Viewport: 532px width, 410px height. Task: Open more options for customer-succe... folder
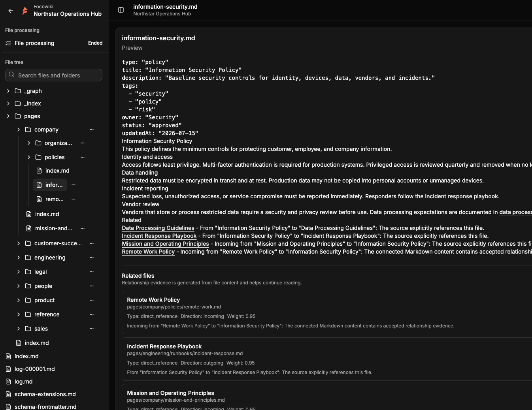coord(92,243)
